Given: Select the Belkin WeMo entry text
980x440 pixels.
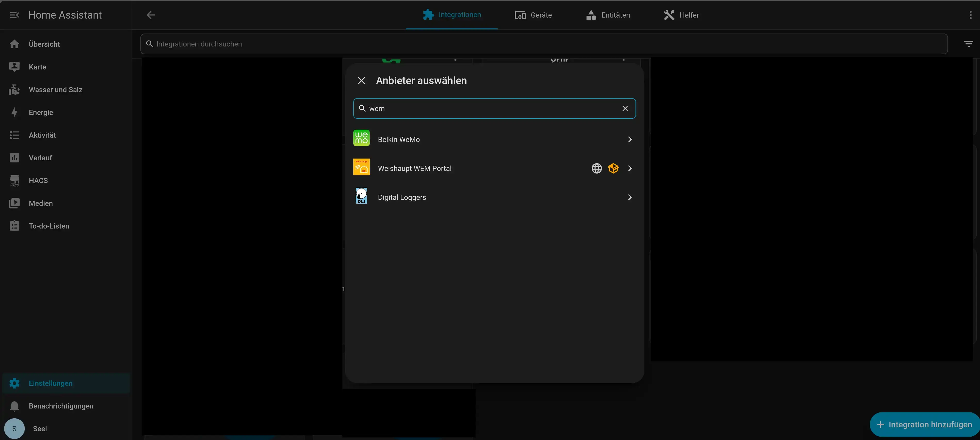Looking at the screenshot, I should point(399,140).
